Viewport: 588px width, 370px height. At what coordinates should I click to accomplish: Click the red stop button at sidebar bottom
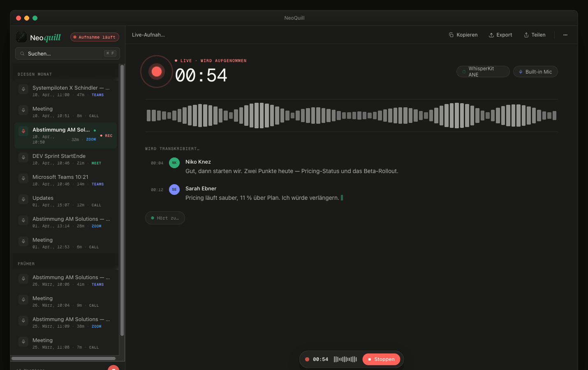click(113, 368)
